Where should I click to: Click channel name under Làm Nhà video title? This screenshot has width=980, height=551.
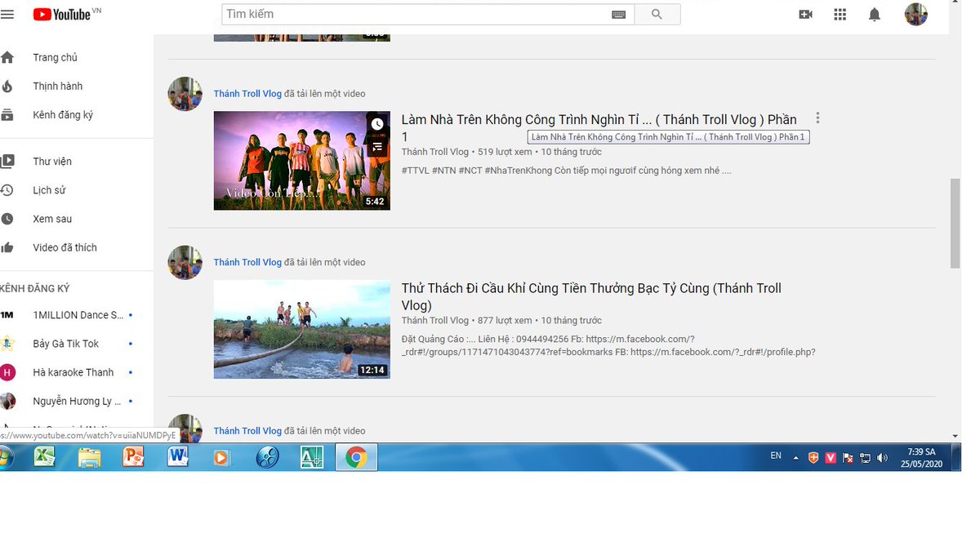(x=435, y=152)
